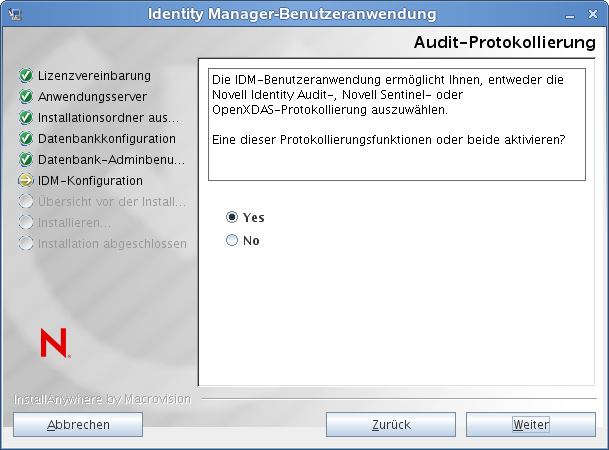Click the Installieren pending step icon
Viewport: 609px width, 450px height.
[26, 223]
